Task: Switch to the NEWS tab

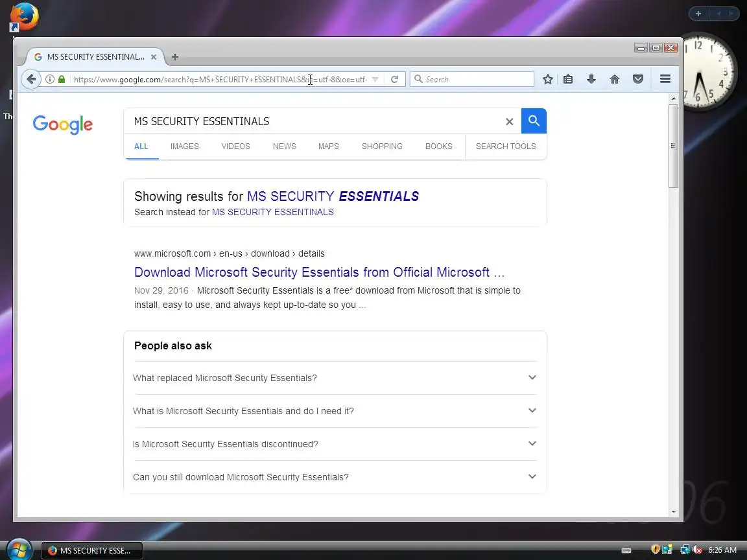Action: point(285,146)
